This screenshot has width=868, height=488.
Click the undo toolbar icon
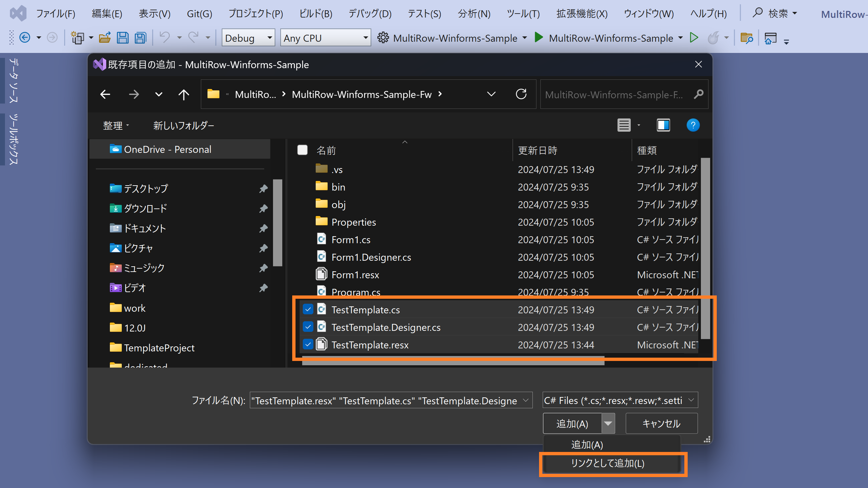(x=164, y=37)
